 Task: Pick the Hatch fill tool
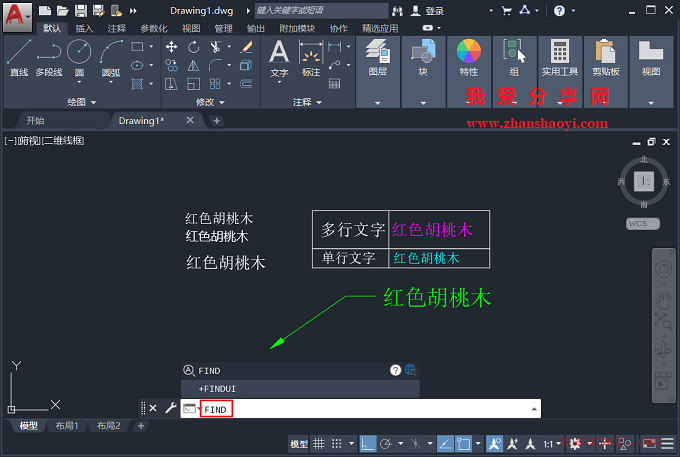click(x=137, y=84)
